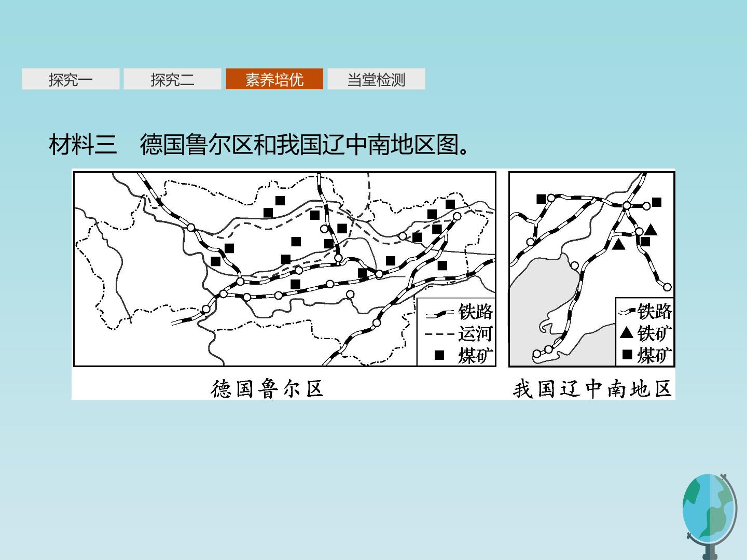The image size is (747, 560).
Task: Open the 探究一 tab
Action: pyautogui.click(x=71, y=79)
